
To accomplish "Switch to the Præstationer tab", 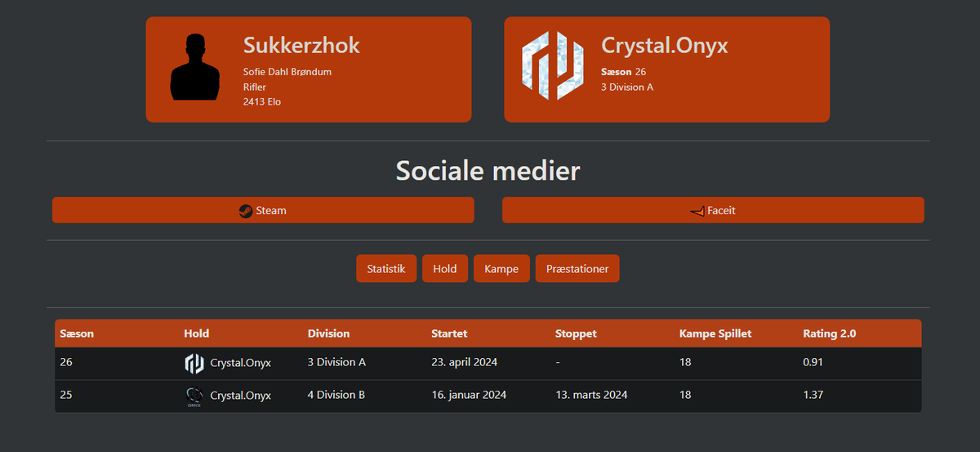I will (577, 269).
